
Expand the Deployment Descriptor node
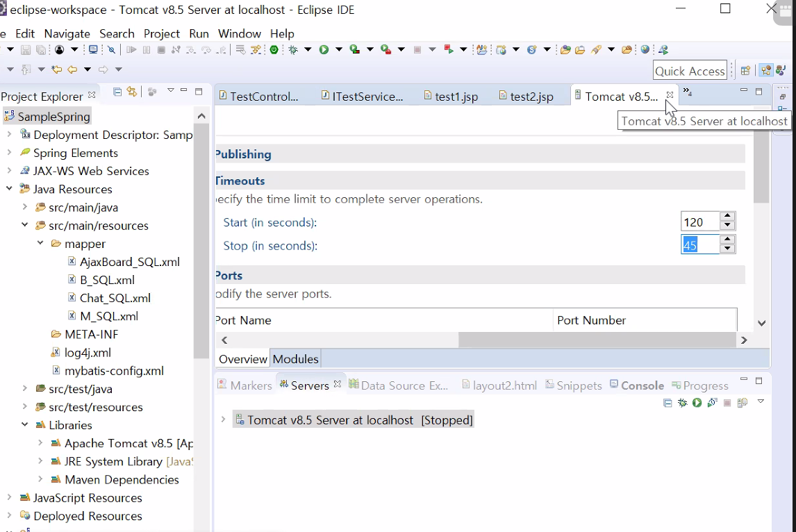9,135
